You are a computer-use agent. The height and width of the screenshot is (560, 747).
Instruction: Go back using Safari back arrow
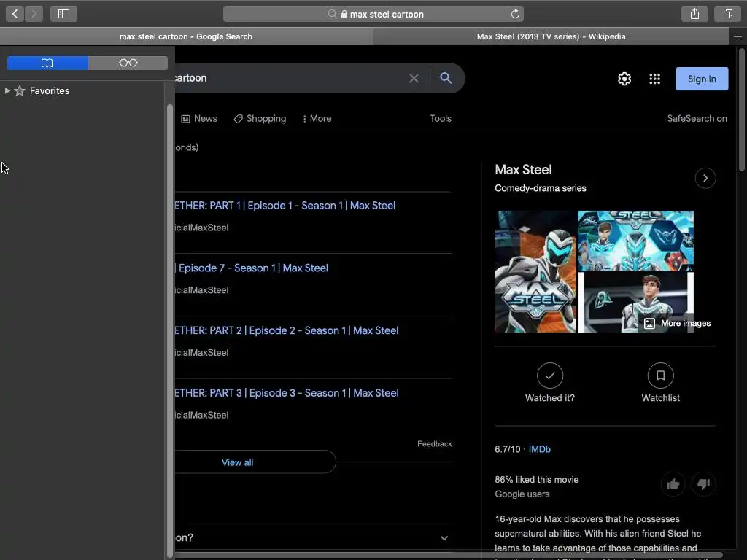pos(15,14)
